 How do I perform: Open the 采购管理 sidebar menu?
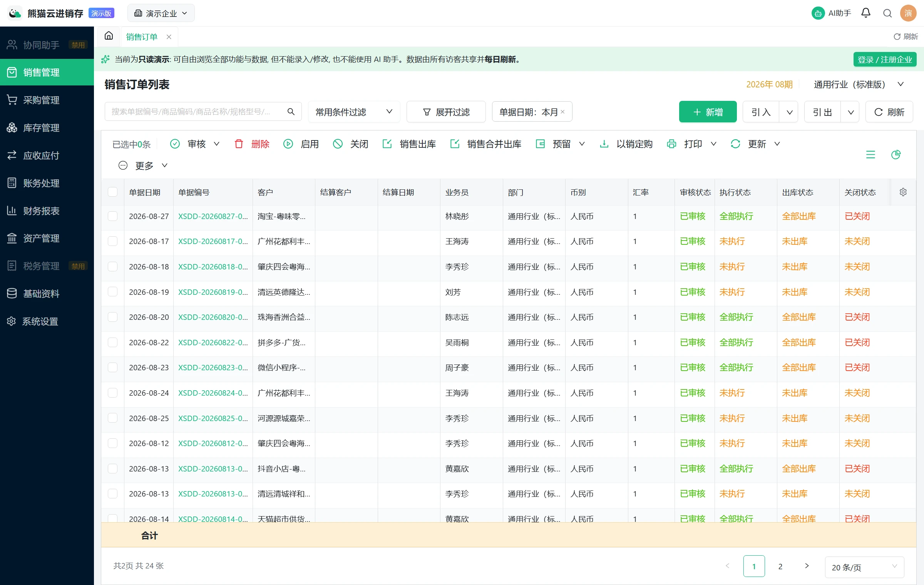coord(47,100)
